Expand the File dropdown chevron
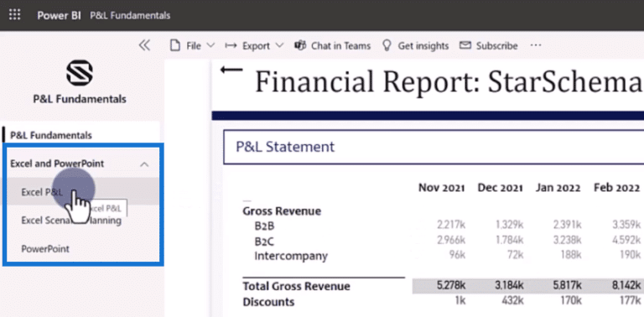Screen dimensions: 644x317 (x=210, y=45)
